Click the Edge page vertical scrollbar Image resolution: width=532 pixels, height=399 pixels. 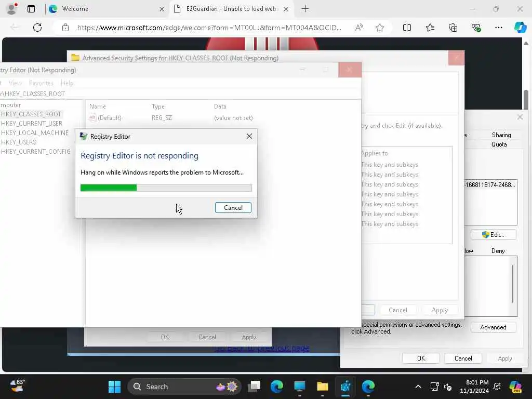pyautogui.click(x=526, y=100)
